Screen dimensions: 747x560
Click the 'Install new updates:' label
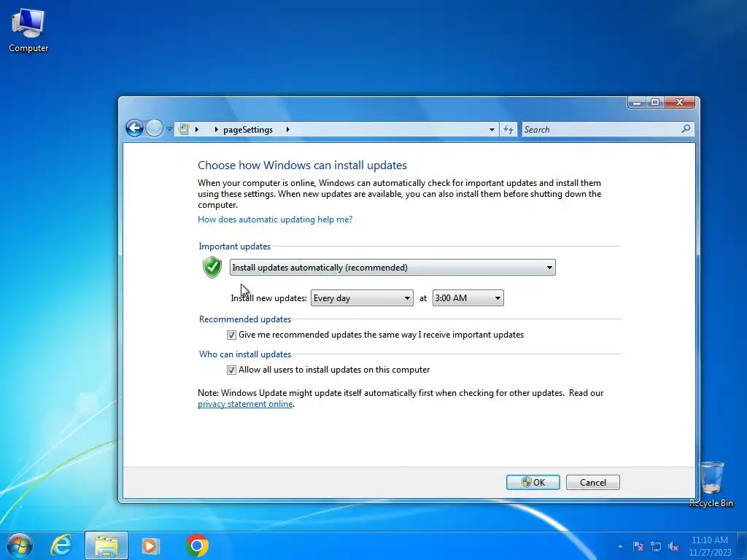[x=268, y=298]
